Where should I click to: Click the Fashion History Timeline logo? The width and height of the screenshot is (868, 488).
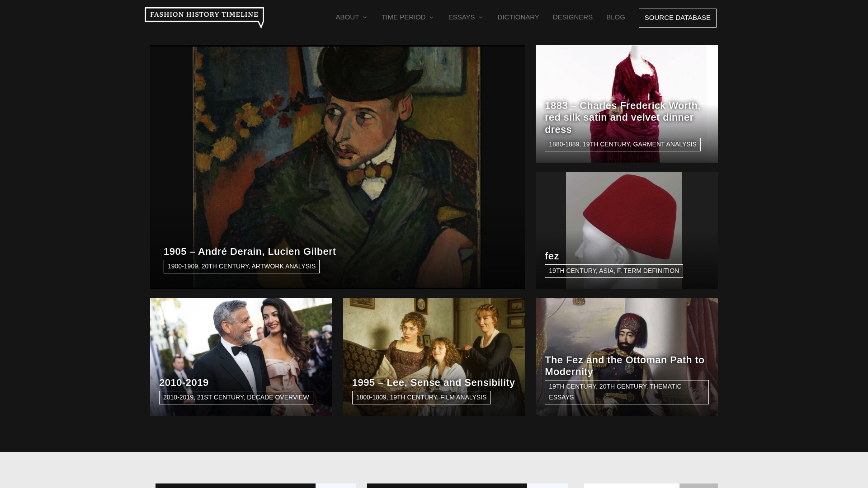(x=204, y=18)
